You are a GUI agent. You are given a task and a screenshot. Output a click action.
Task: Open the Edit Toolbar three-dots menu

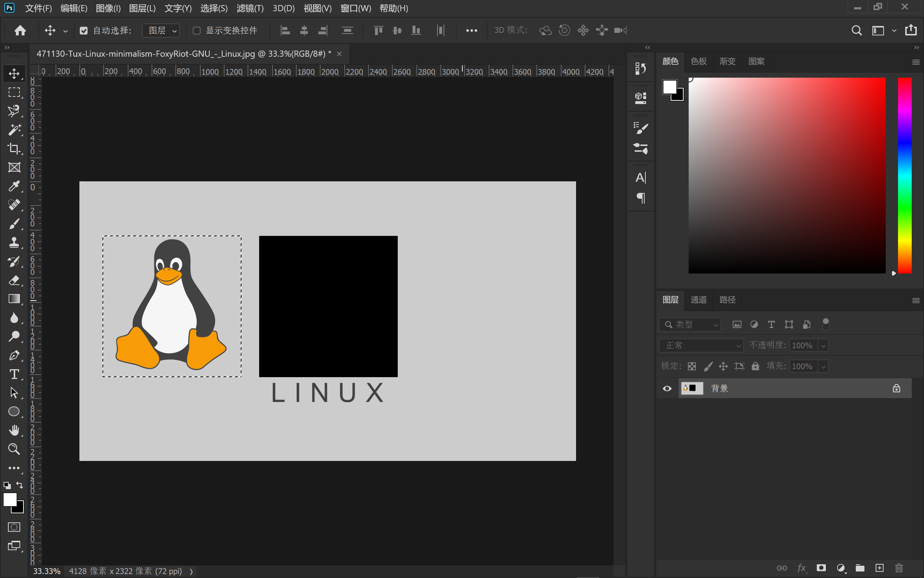(14, 468)
